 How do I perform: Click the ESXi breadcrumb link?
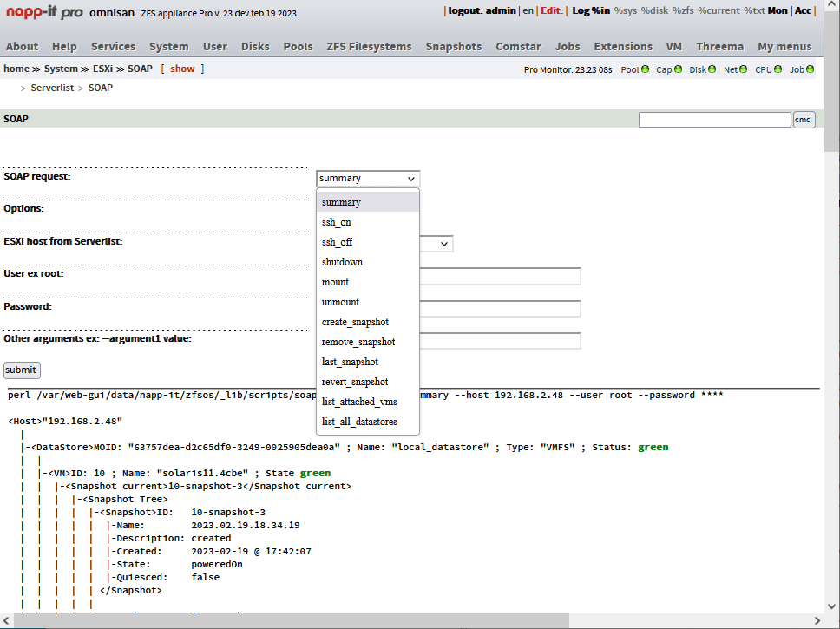[103, 69]
